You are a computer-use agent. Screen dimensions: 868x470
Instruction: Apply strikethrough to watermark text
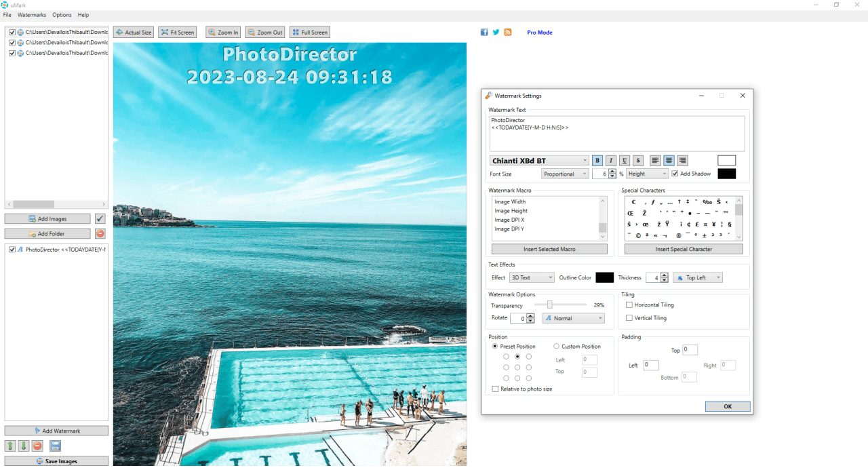[x=638, y=161]
